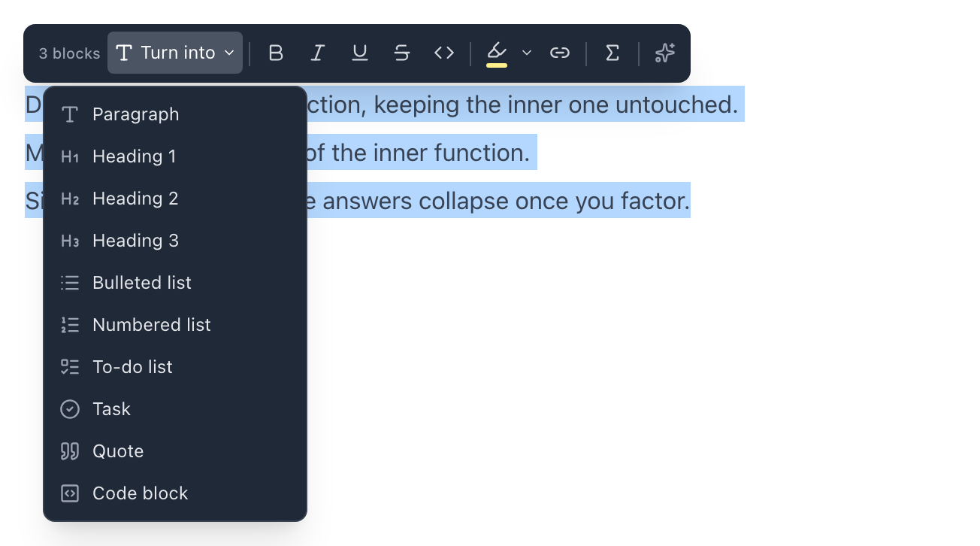This screenshot has width=980, height=546.
Task: Choose Heading 1 from menu
Action: [175, 156]
